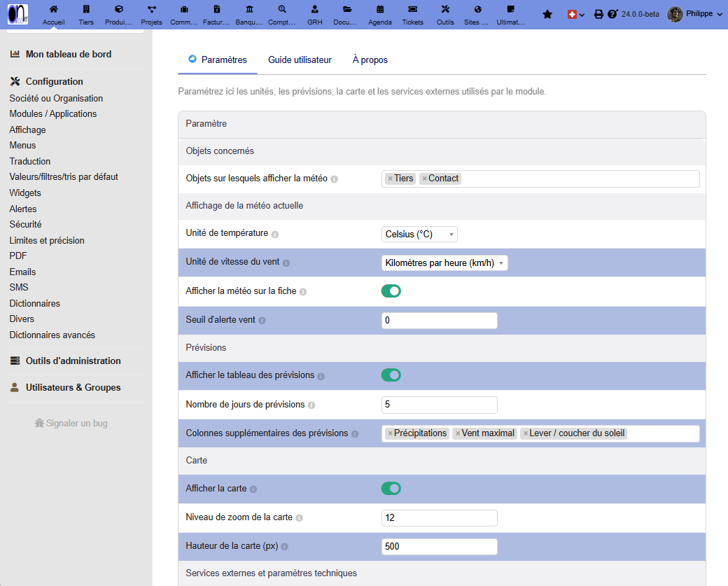Click the printer icon in header

(598, 15)
